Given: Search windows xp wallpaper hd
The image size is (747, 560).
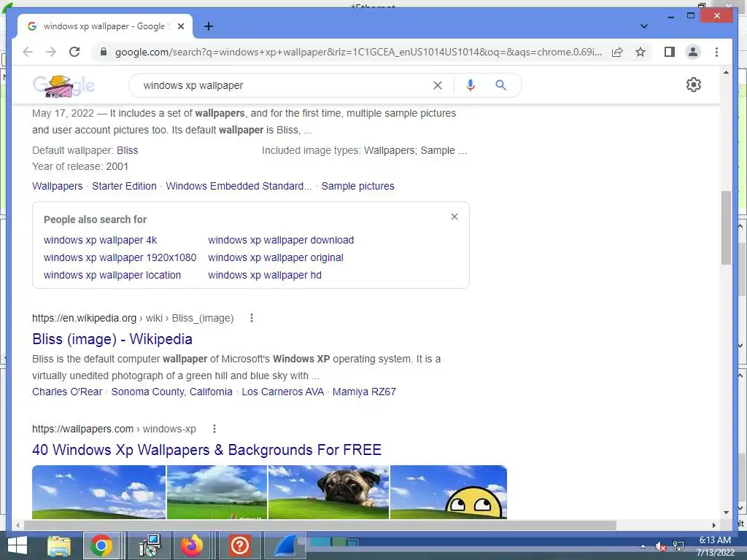Looking at the screenshot, I should point(264,275).
